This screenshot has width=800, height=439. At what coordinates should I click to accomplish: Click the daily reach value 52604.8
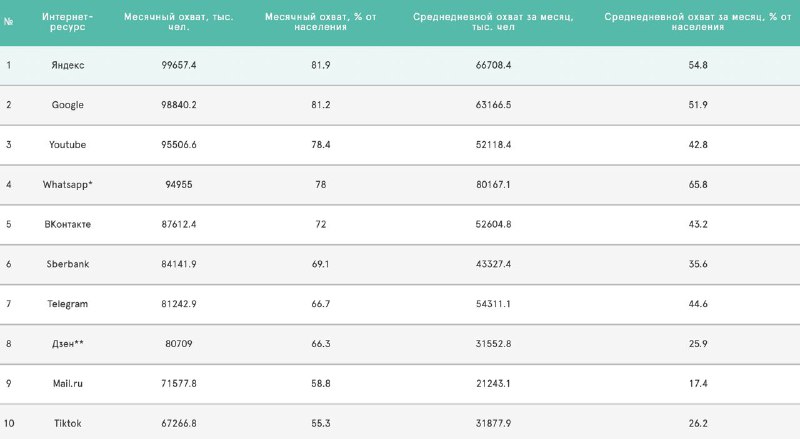[x=493, y=224]
